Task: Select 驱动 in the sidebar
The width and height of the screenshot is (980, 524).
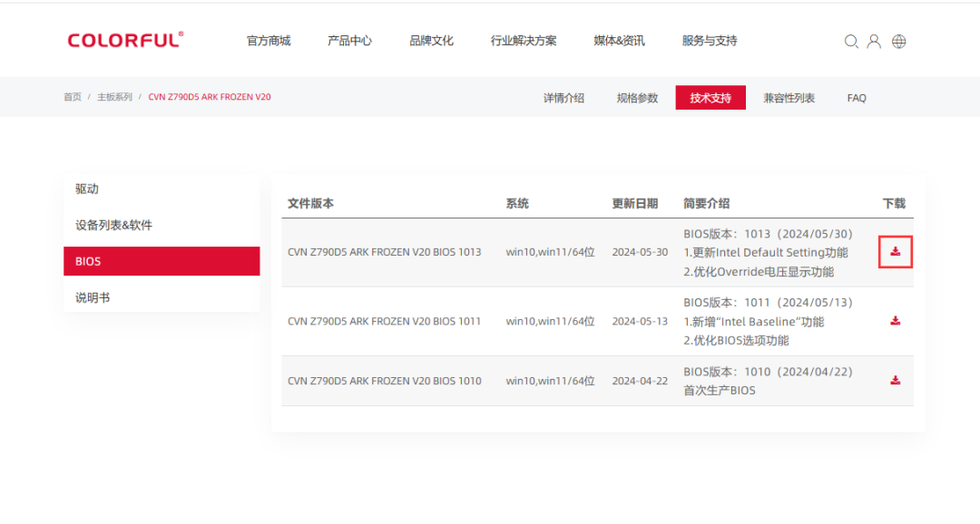Action: click(x=87, y=189)
